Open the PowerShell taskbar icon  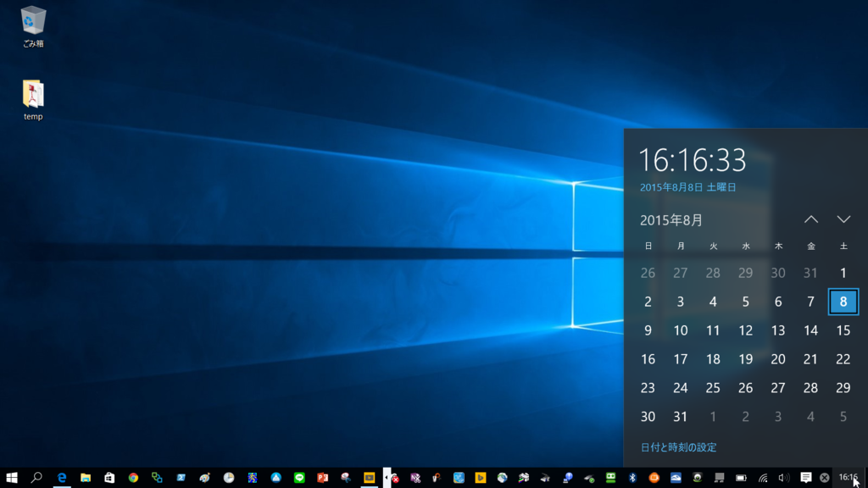coord(181,478)
